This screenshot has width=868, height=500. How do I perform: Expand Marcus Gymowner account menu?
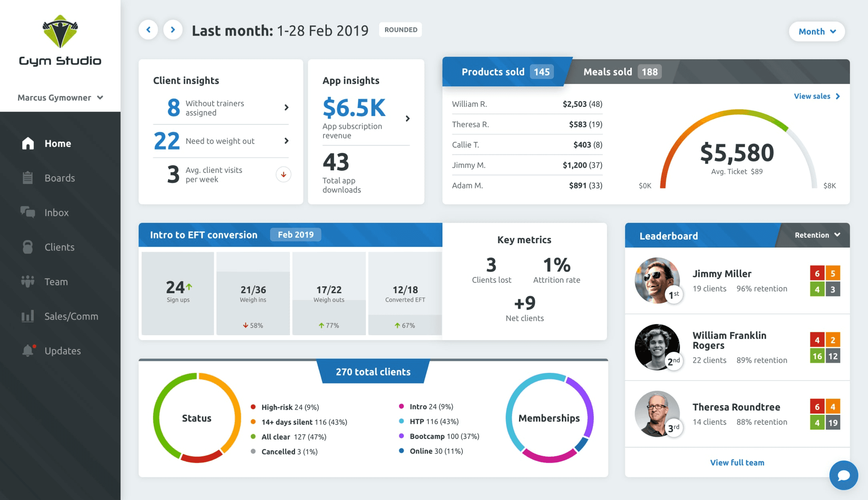60,98
